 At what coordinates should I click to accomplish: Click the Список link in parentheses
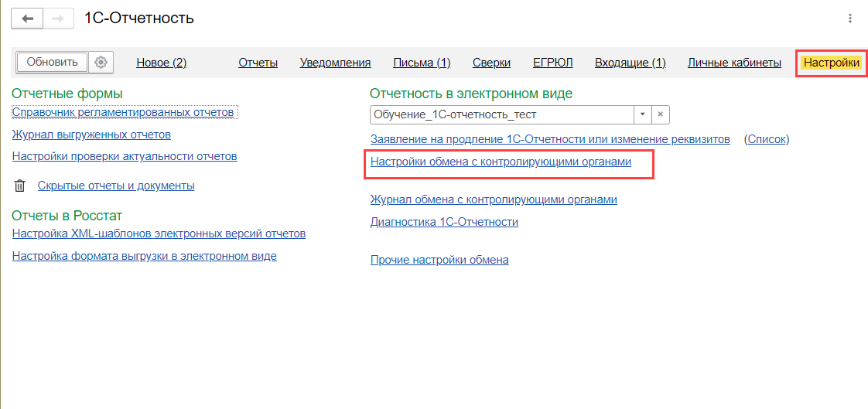(766, 140)
